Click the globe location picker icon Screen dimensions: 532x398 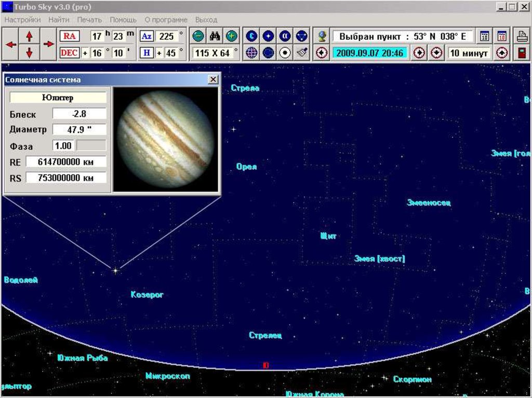click(x=322, y=36)
